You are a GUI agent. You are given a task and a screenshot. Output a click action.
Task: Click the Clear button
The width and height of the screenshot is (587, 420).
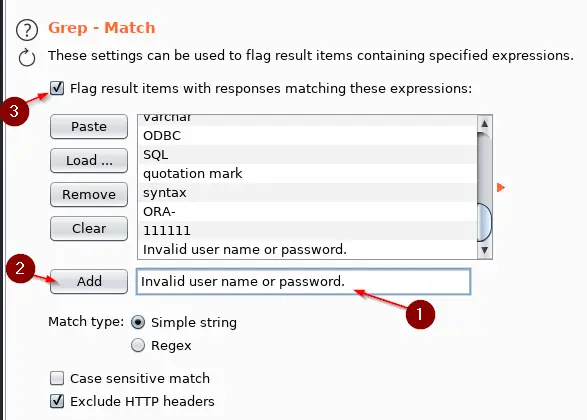(x=89, y=228)
